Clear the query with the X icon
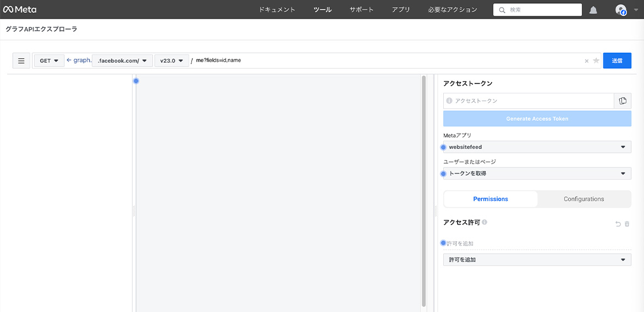 tap(586, 61)
